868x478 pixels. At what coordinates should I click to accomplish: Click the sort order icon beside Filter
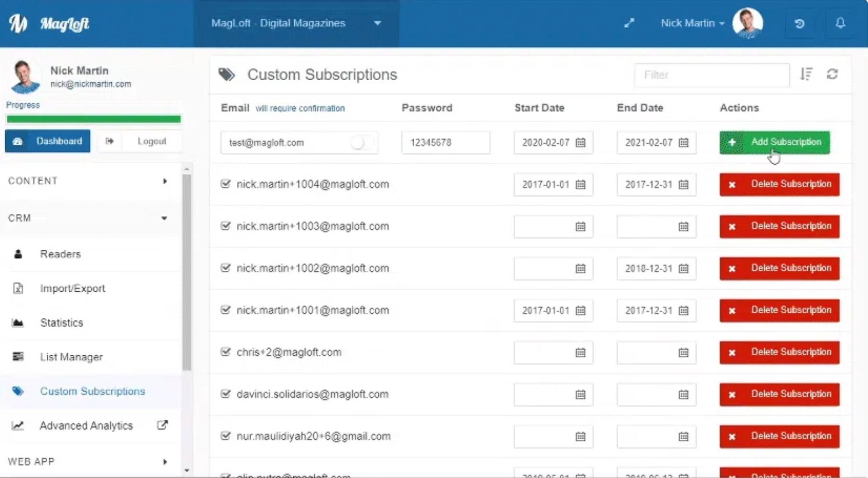click(x=806, y=74)
